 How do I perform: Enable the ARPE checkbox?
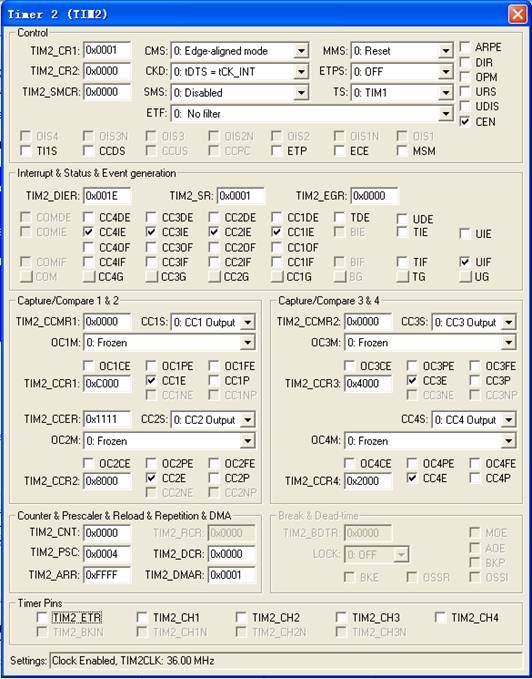pyautogui.click(x=465, y=47)
